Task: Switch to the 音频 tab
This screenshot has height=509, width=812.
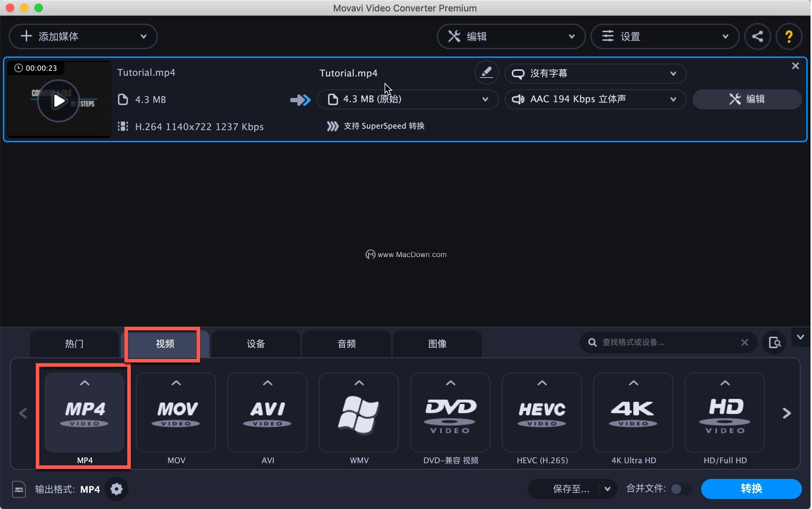Action: pos(347,344)
